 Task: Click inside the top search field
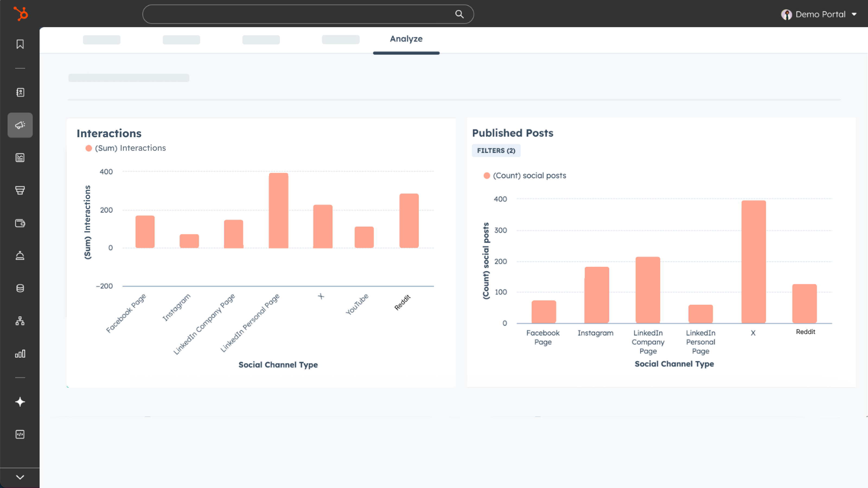296,14
